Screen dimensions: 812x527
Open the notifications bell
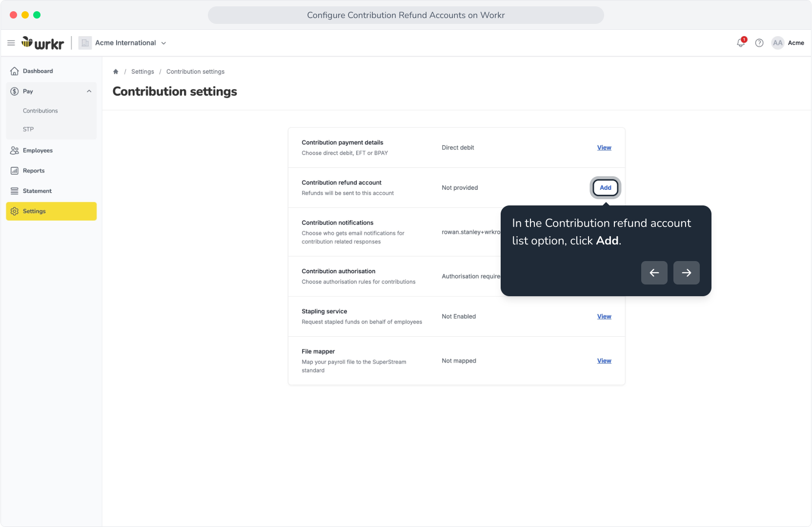[741, 43]
